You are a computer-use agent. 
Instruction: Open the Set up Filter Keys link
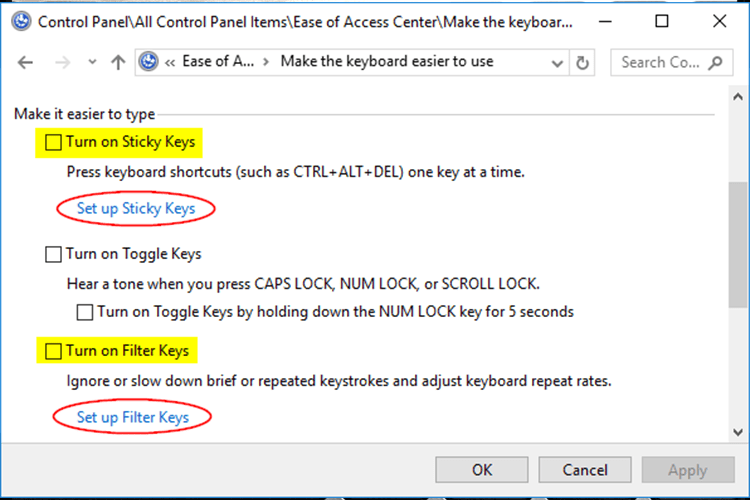tap(133, 417)
